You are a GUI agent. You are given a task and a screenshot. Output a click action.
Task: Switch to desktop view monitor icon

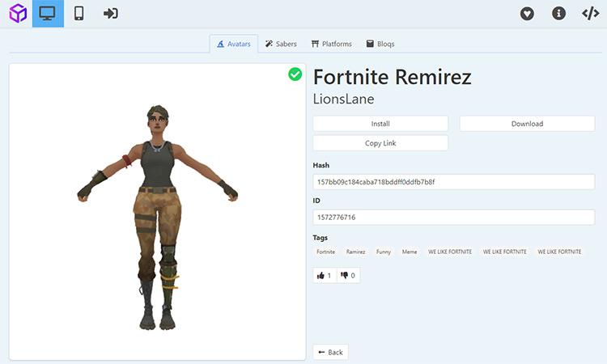(x=48, y=14)
